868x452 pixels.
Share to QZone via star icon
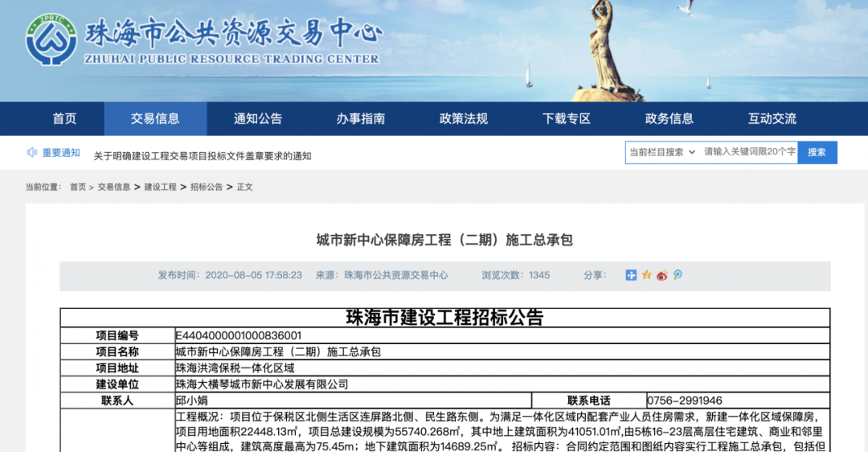pyautogui.click(x=647, y=275)
